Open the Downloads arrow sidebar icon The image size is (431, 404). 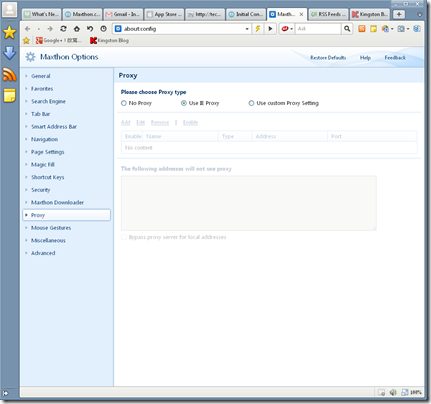9,53
